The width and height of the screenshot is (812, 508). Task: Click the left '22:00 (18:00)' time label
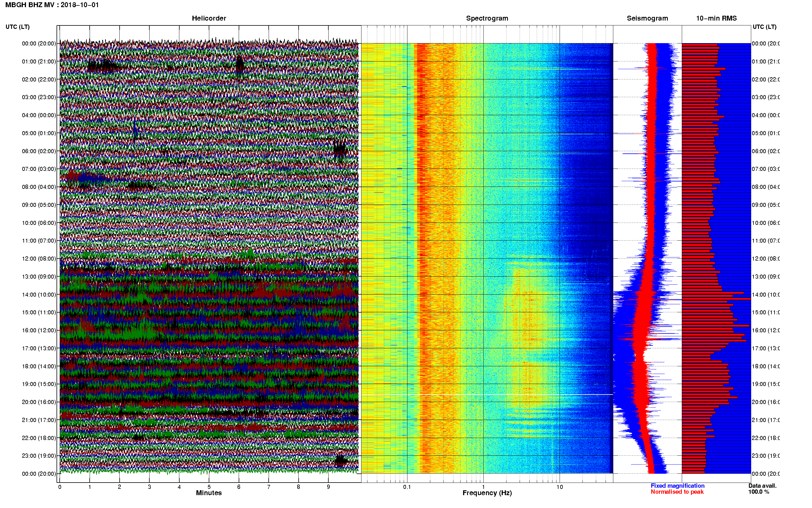(x=39, y=438)
